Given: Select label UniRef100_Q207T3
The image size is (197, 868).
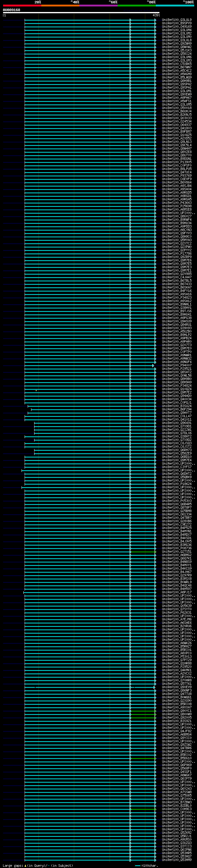Looking at the screenshot, I should click(x=176, y=345).
